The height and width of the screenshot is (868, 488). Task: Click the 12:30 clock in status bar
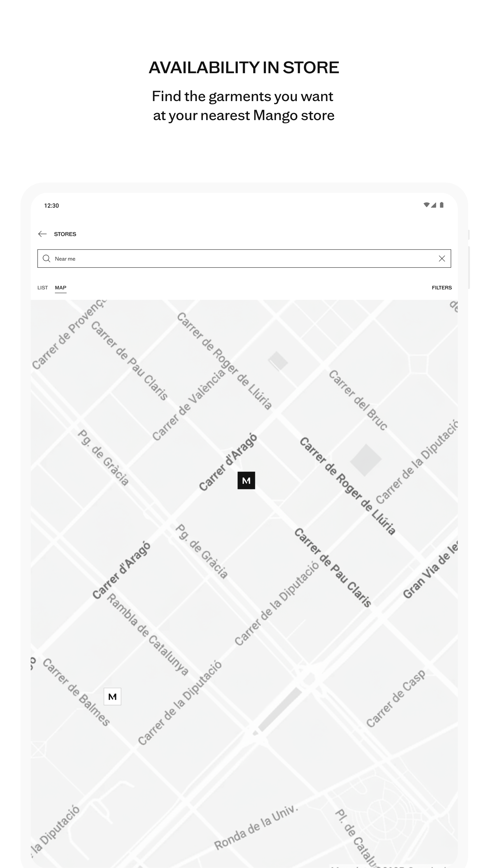pyautogui.click(x=52, y=206)
